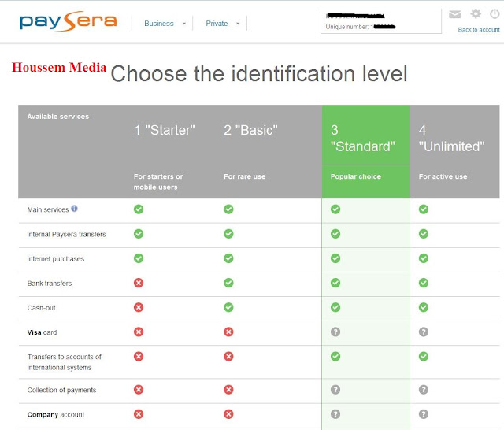
Task: Click Unlimited question mark for Visa card
Action: coord(424,332)
